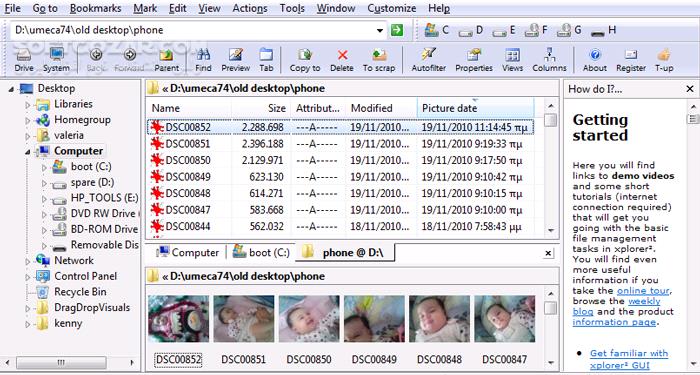The image size is (700, 375).
Task: Open the Customize menu
Action: click(392, 8)
